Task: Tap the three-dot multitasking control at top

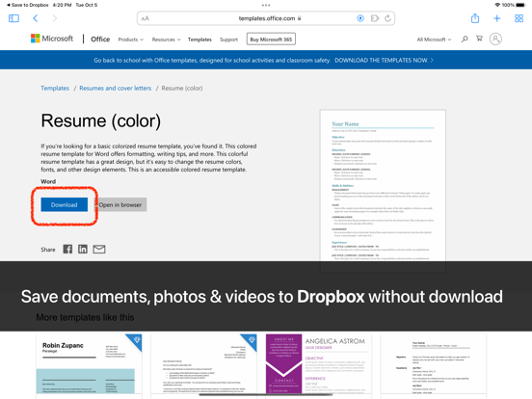Action: coord(266,5)
